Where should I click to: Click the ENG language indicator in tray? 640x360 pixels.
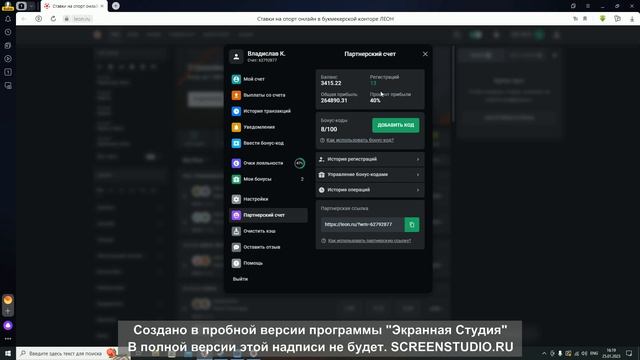(594, 353)
